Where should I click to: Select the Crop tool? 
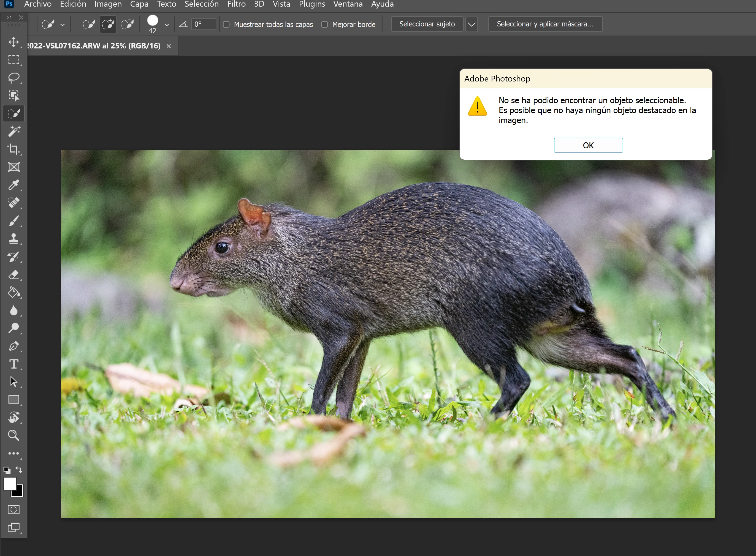(13, 149)
